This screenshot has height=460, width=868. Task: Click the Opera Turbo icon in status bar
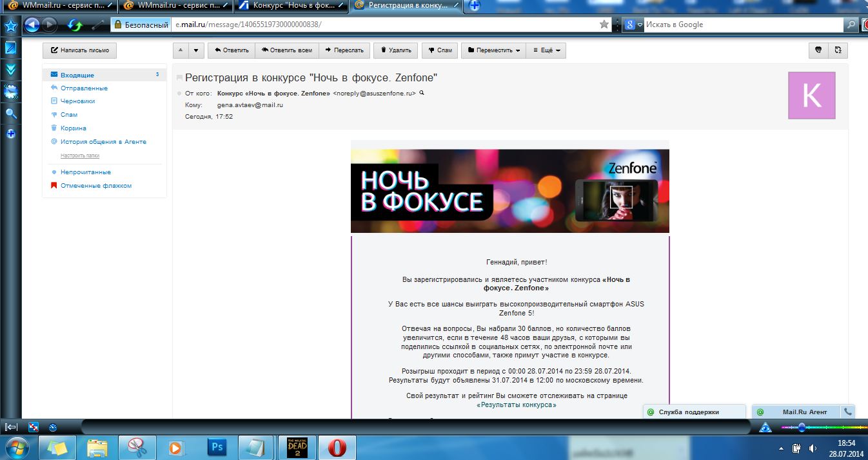[53, 427]
